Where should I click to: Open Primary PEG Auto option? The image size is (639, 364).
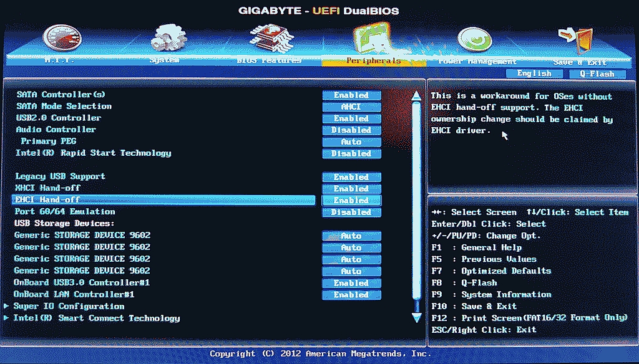click(x=352, y=141)
